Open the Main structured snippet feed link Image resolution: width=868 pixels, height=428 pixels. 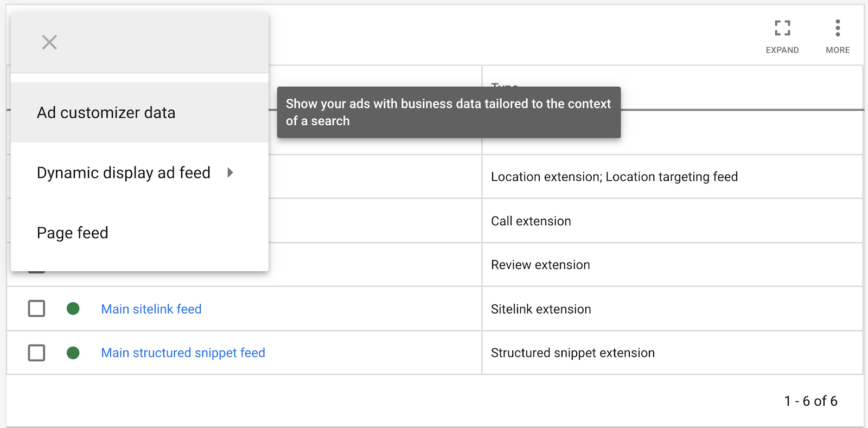(183, 353)
